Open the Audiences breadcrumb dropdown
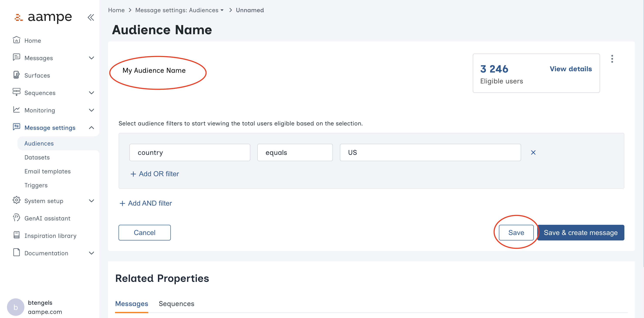Image resolution: width=644 pixels, height=318 pixels. coord(222,10)
